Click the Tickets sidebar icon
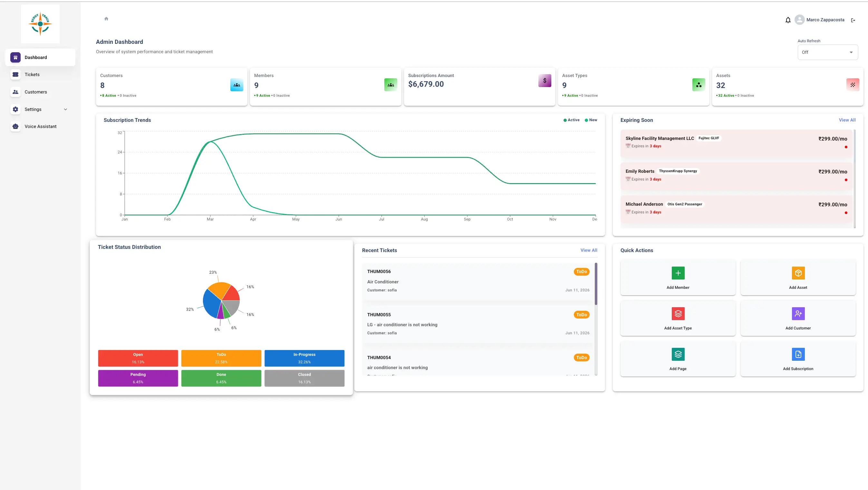The height and width of the screenshot is (490, 868). click(x=15, y=74)
